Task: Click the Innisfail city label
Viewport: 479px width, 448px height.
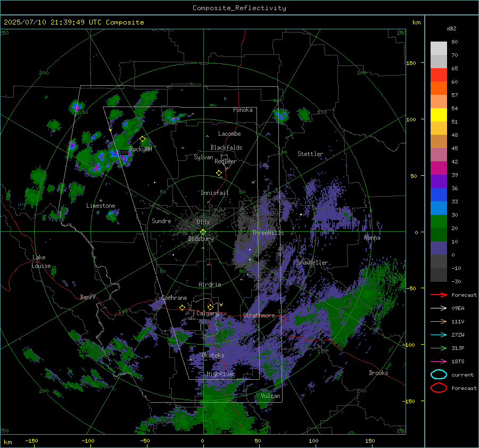Action: click(214, 193)
